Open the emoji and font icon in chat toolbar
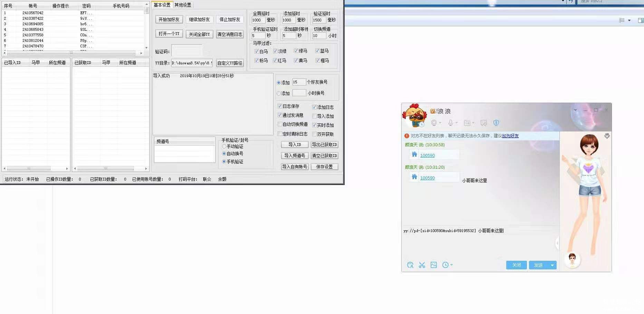644x314 pixels. click(x=410, y=265)
